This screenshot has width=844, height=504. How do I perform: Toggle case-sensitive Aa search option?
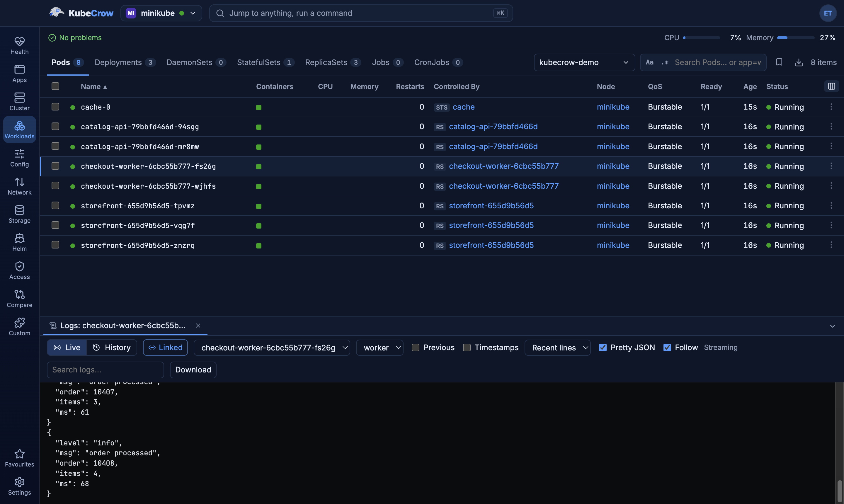click(x=649, y=62)
